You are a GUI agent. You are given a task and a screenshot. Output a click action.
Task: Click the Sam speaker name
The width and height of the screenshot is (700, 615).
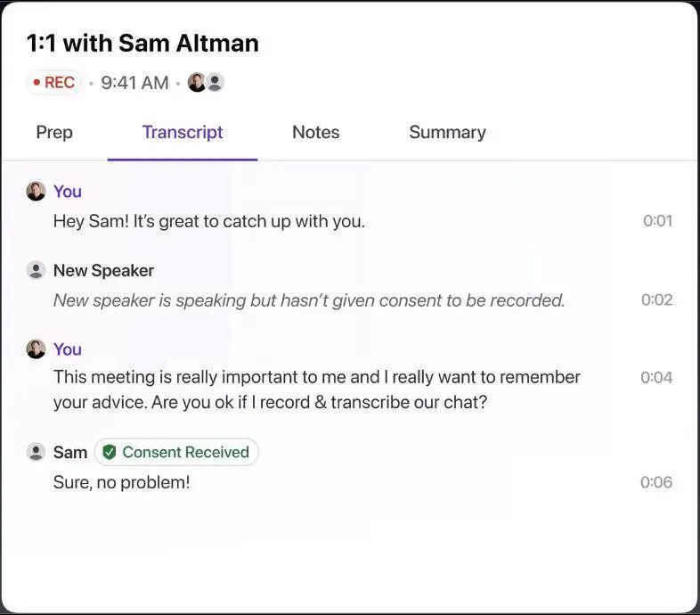[70, 452]
